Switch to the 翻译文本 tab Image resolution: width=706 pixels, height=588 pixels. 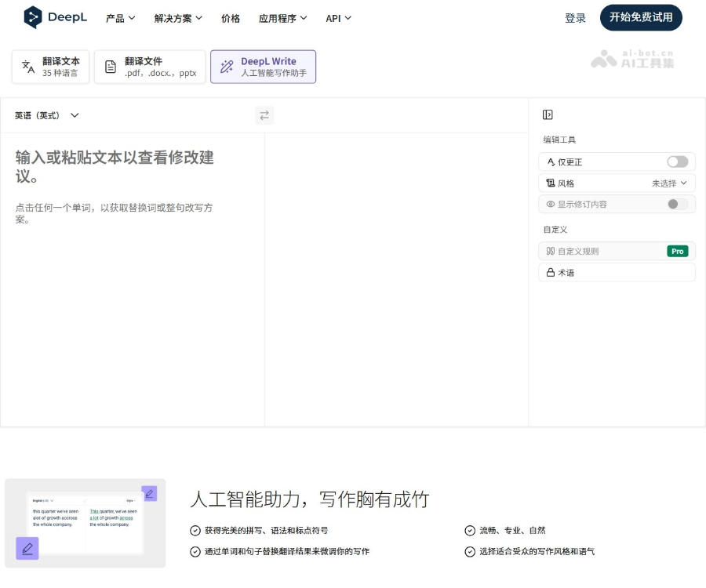(49, 67)
